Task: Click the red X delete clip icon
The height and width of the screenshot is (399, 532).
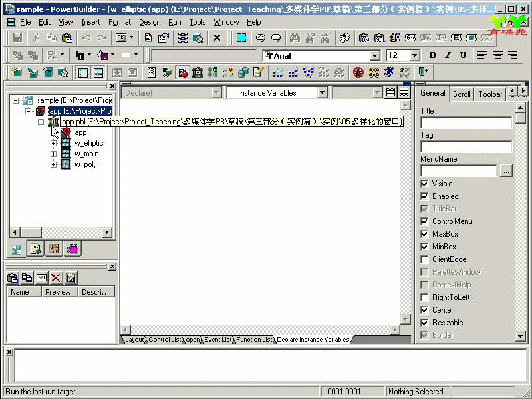Action: [56, 278]
